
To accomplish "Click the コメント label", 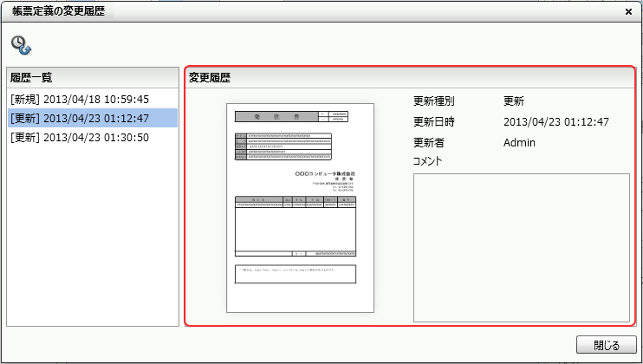I will (428, 160).
